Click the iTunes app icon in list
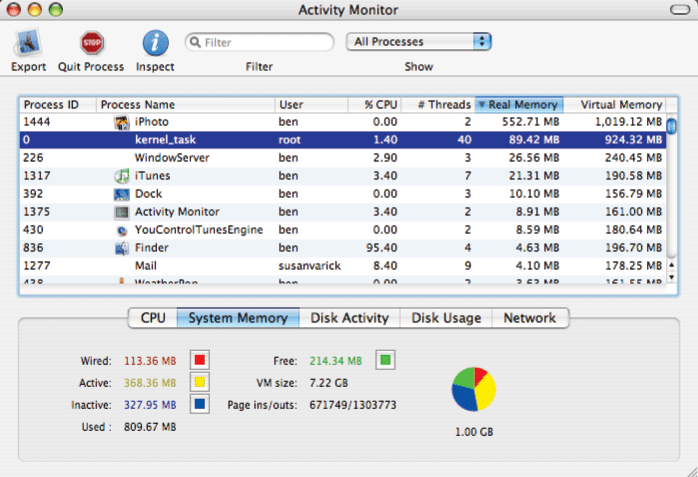 click(x=122, y=176)
